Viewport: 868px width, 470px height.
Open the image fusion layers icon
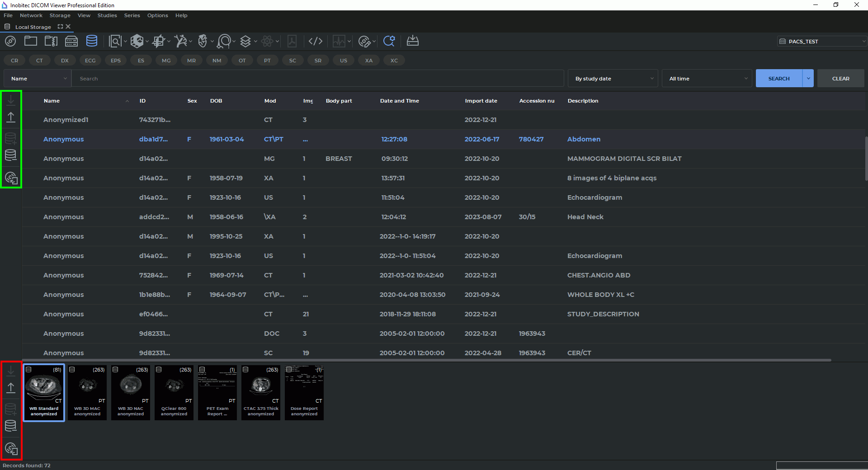point(245,42)
